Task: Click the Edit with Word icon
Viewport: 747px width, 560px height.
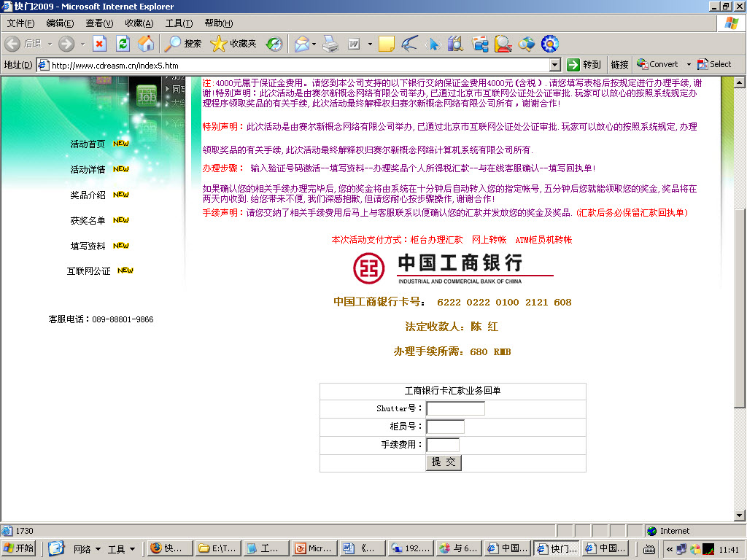Action: click(354, 44)
